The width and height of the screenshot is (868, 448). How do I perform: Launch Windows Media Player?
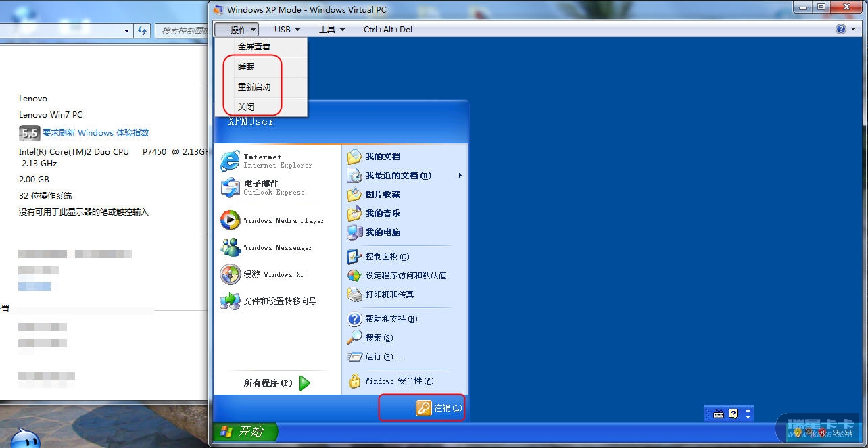point(273,220)
